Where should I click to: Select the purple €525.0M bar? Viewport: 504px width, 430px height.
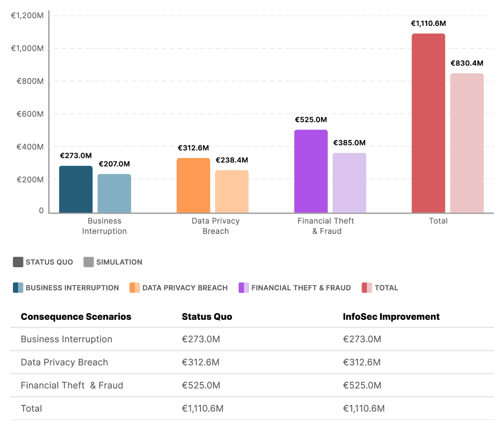311,171
